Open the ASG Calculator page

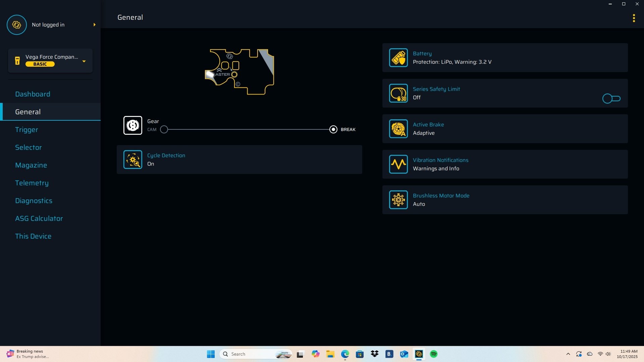tap(39, 219)
